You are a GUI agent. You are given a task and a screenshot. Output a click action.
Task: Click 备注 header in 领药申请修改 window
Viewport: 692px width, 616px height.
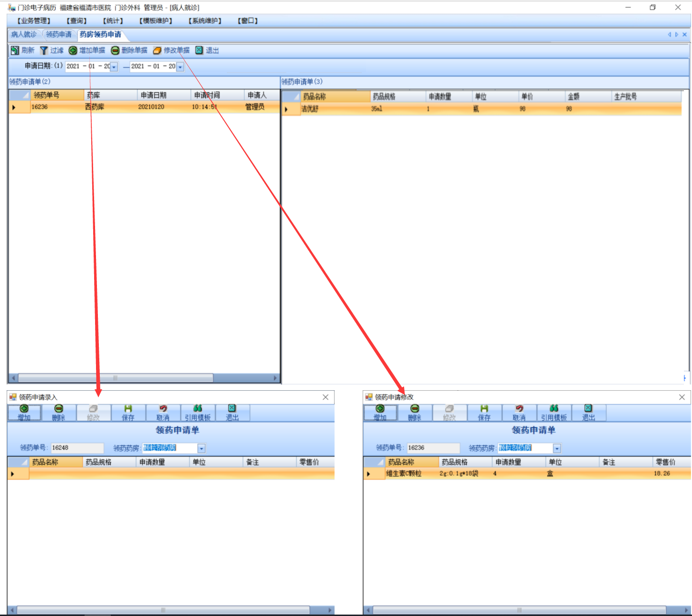pyautogui.click(x=626, y=462)
